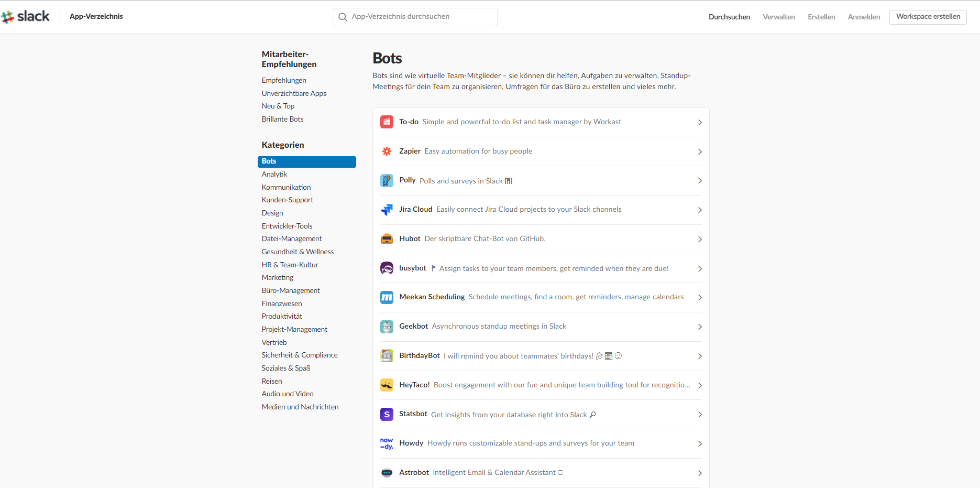
Task: Select the Büro-Management category
Action: pos(291,290)
